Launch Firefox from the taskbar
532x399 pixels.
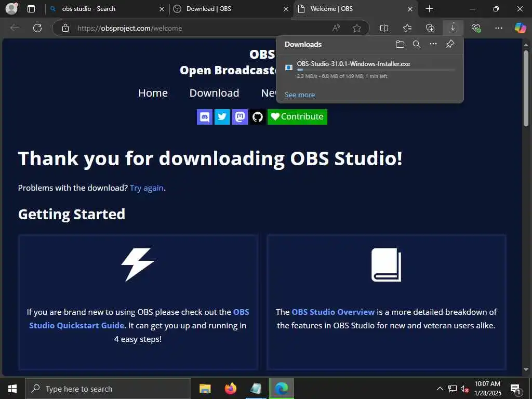tap(231, 389)
